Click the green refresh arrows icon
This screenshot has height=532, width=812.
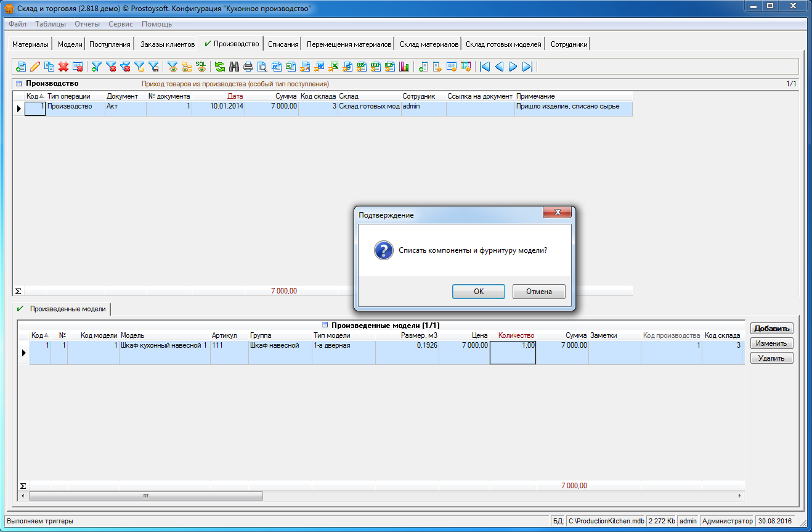[x=219, y=67]
